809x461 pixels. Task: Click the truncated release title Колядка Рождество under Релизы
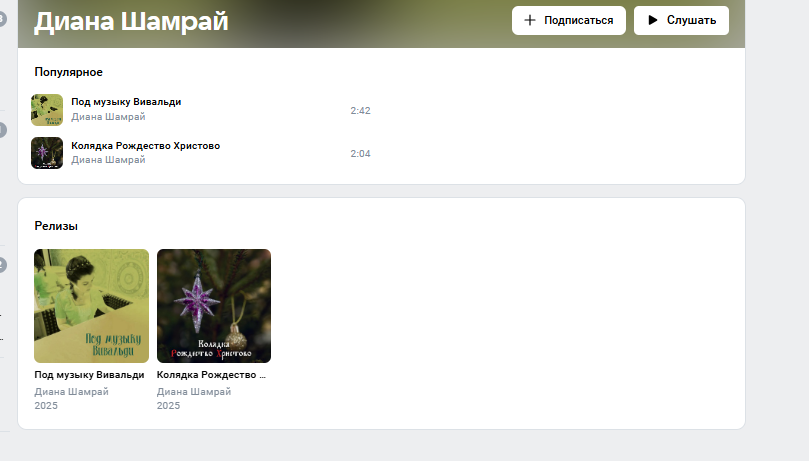pyautogui.click(x=212, y=375)
